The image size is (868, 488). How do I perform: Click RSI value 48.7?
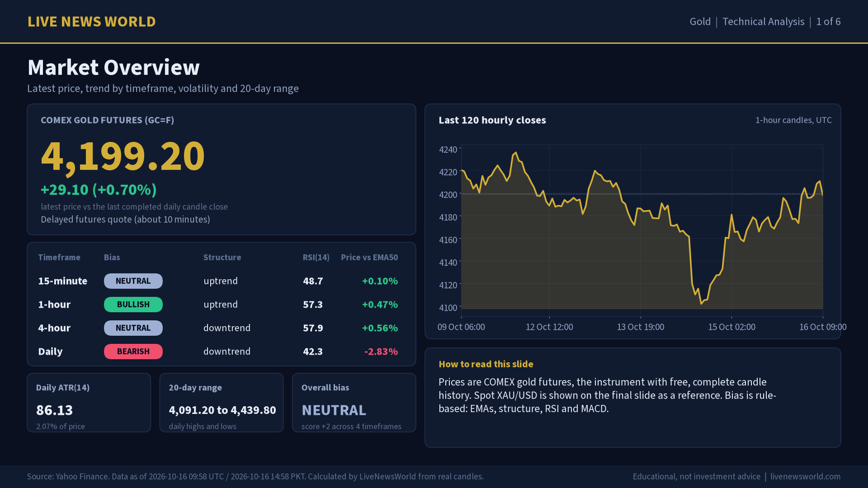click(x=313, y=281)
